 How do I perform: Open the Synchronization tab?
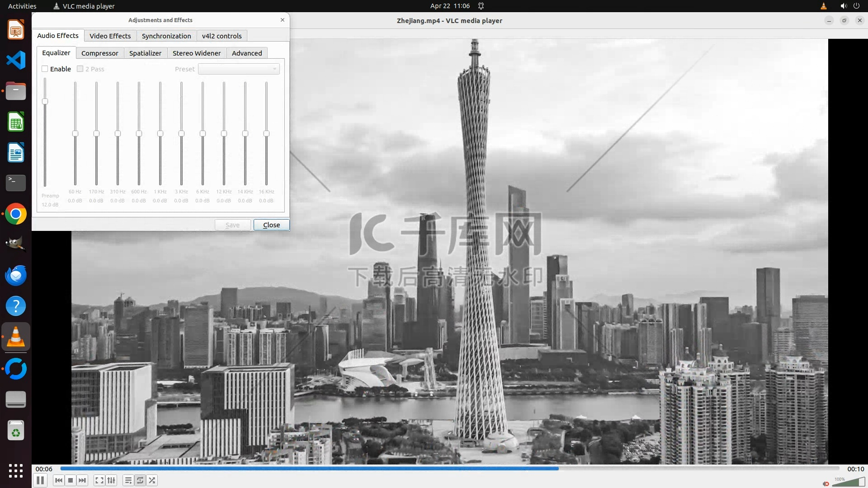point(166,36)
